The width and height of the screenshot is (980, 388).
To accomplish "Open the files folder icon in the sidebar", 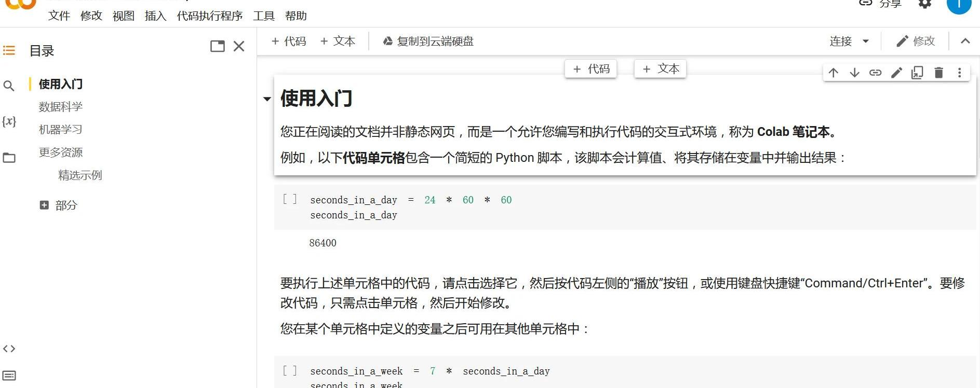I will coord(9,158).
